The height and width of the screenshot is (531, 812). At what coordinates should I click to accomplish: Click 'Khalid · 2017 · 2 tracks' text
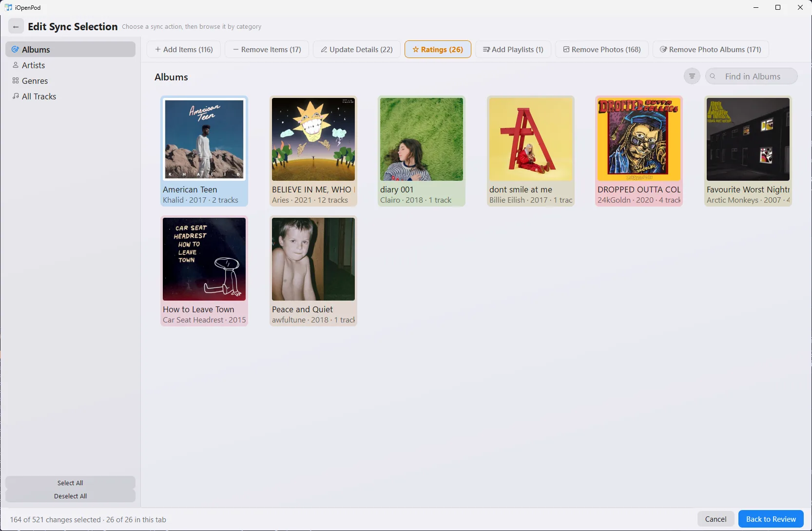coord(200,200)
